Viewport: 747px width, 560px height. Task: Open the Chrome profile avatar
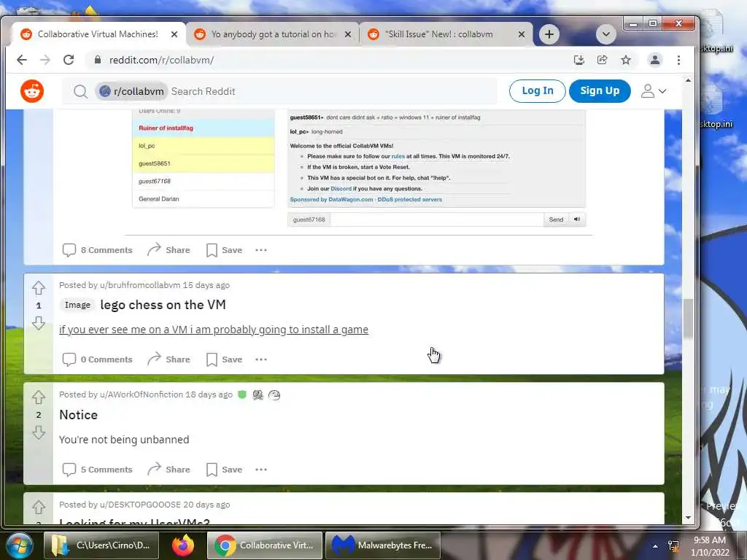pyautogui.click(x=655, y=60)
